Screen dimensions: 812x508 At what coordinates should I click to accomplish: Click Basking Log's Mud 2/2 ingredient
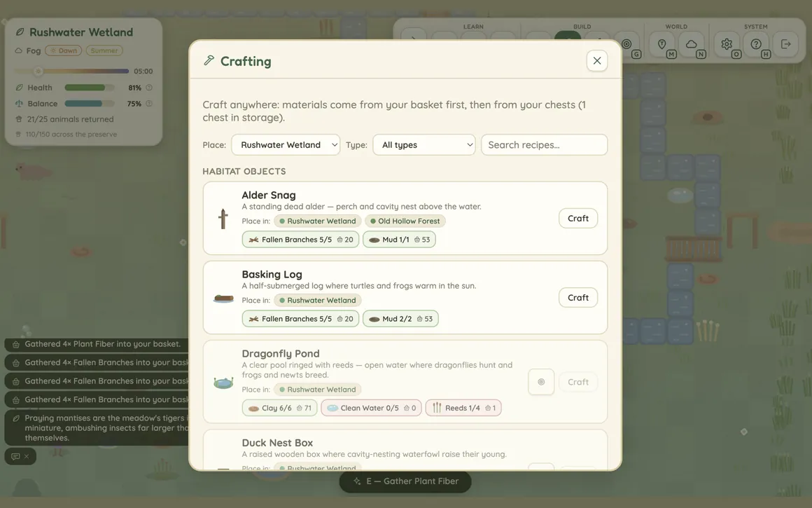coord(400,319)
